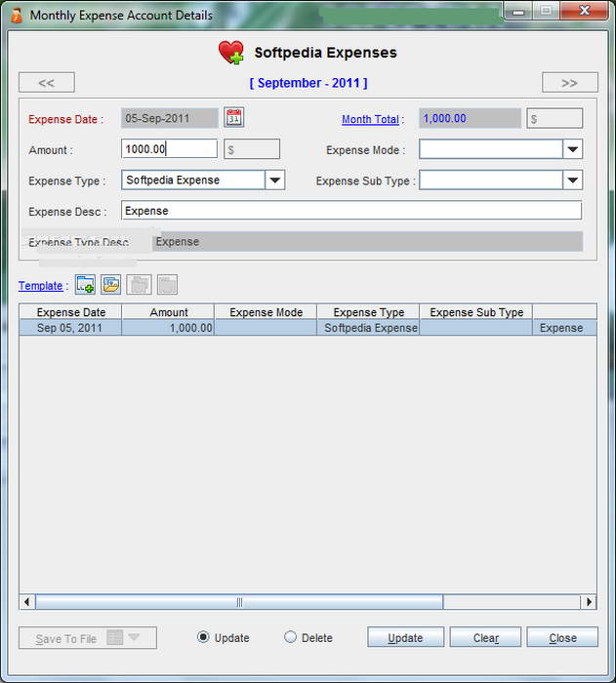Expand the Expense Type combo box arrow

click(x=274, y=180)
